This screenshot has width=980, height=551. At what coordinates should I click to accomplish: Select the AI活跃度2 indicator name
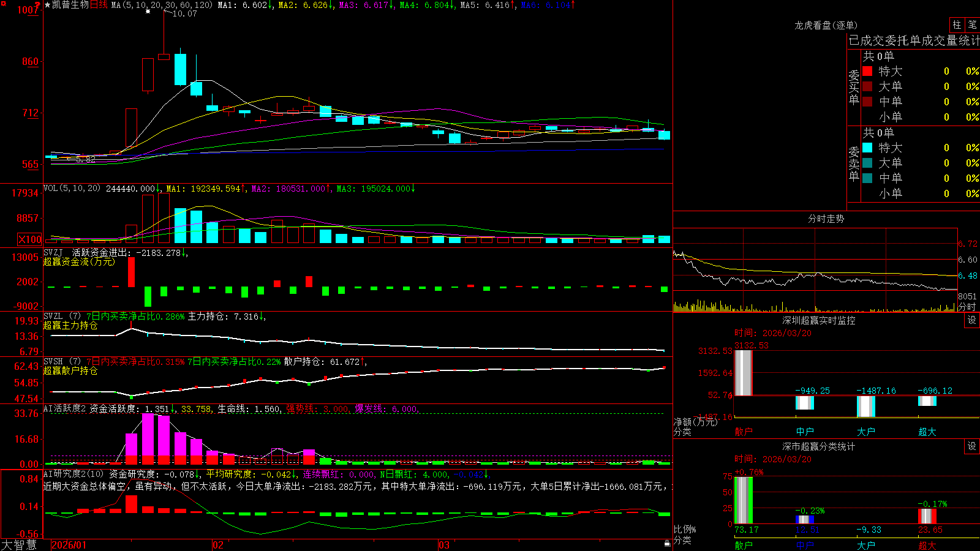[x=65, y=408]
